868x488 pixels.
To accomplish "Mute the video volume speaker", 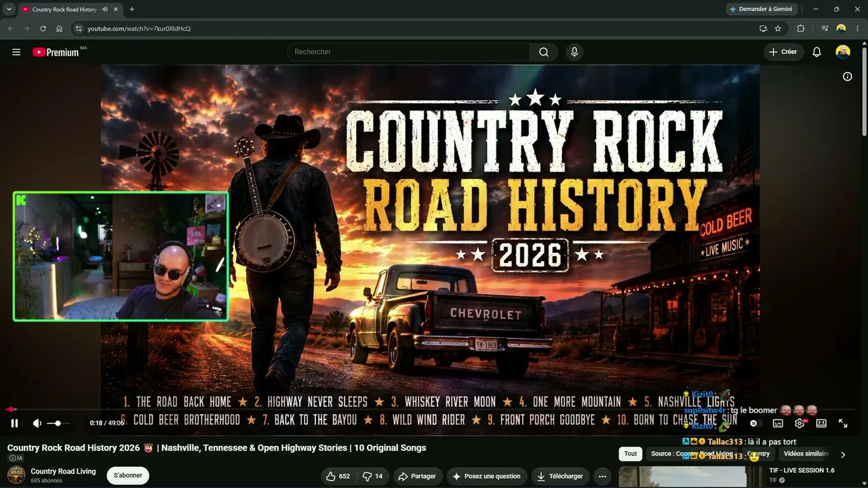I will [x=37, y=423].
